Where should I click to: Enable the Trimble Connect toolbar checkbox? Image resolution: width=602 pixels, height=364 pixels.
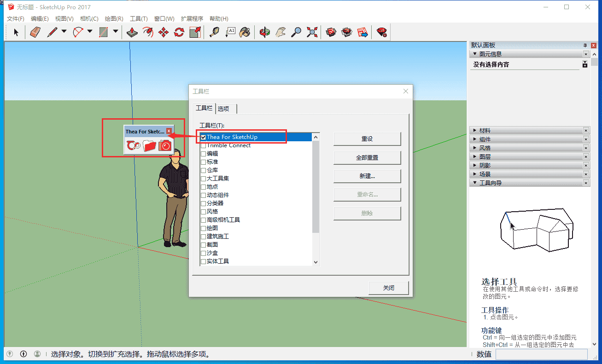click(203, 145)
